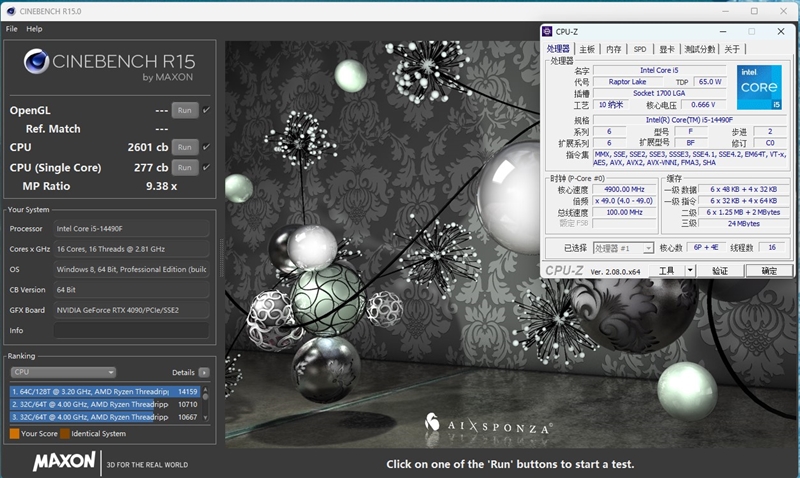The image size is (800, 478).
Task: Open the 工具 dropdown arrow in CPU-Z
Action: [x=690, y=271]
